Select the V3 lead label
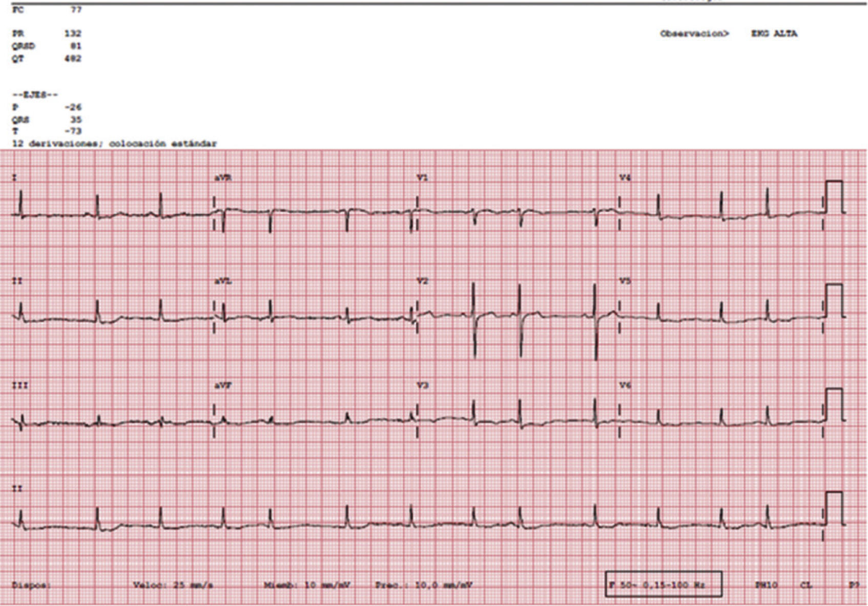The width and height of the screenshot is (868, 606). [422, 386]
